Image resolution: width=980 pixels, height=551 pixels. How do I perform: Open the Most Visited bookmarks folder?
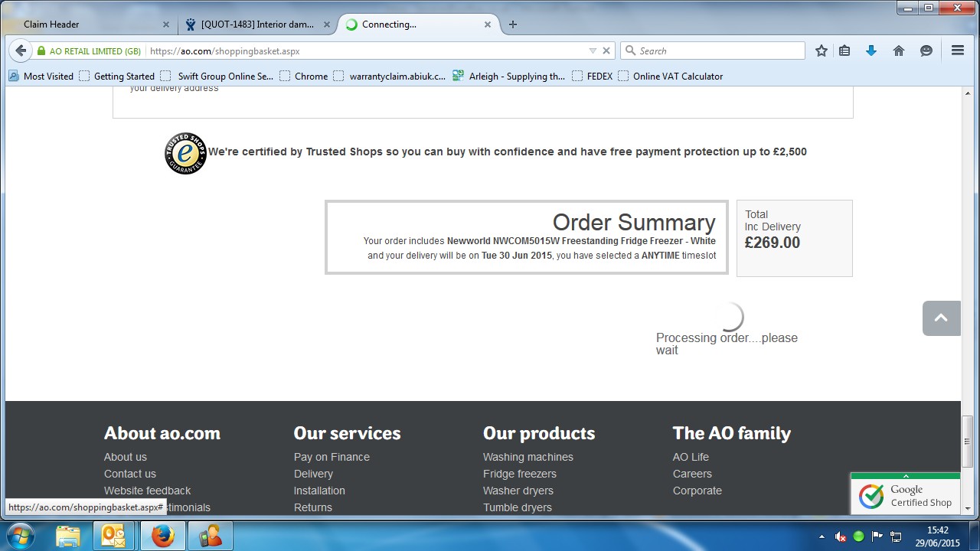coord(41,76)
